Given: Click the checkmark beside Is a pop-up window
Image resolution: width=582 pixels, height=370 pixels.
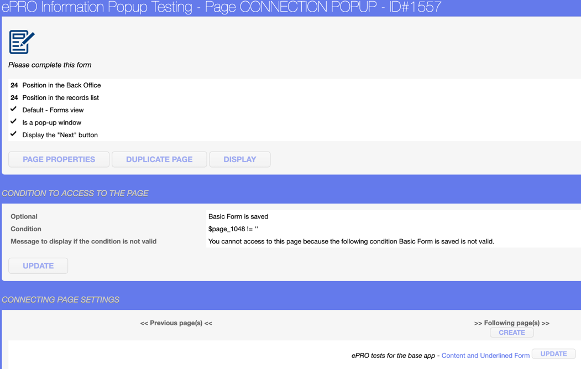Looking at the screenshot, I should pyautogui.click(x=14, y=121).
